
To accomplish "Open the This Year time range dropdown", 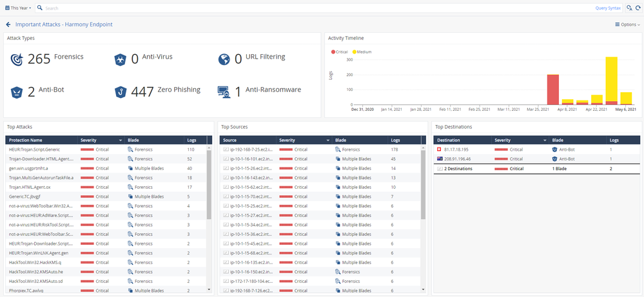I will (x=18, y=8).
